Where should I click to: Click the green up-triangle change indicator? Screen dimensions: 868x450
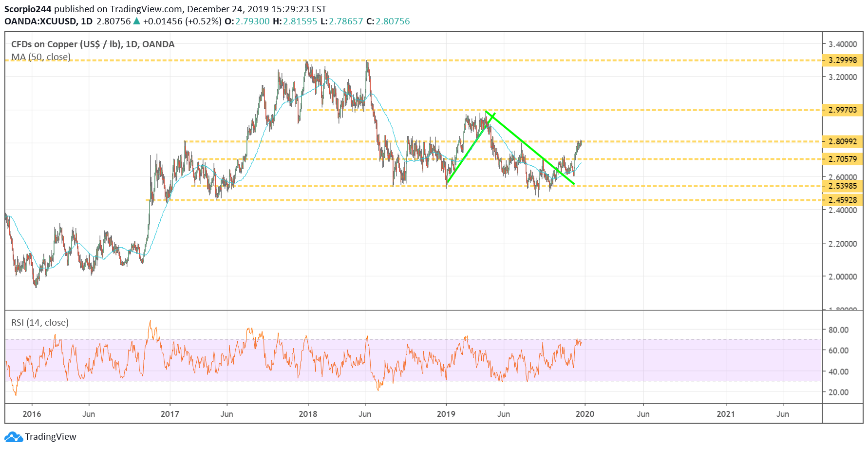(137, 21)
